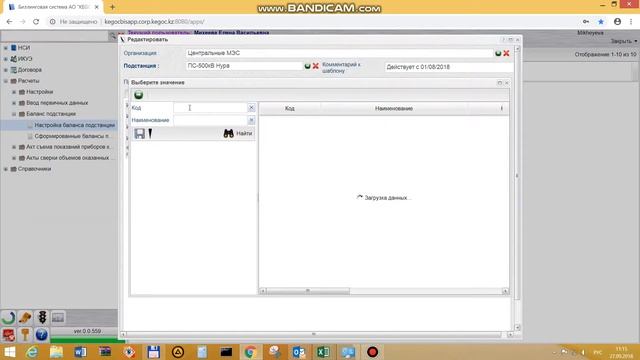Open the Chrome profile avatar icon
640x360 pixels.
click(x=617, y=22)
